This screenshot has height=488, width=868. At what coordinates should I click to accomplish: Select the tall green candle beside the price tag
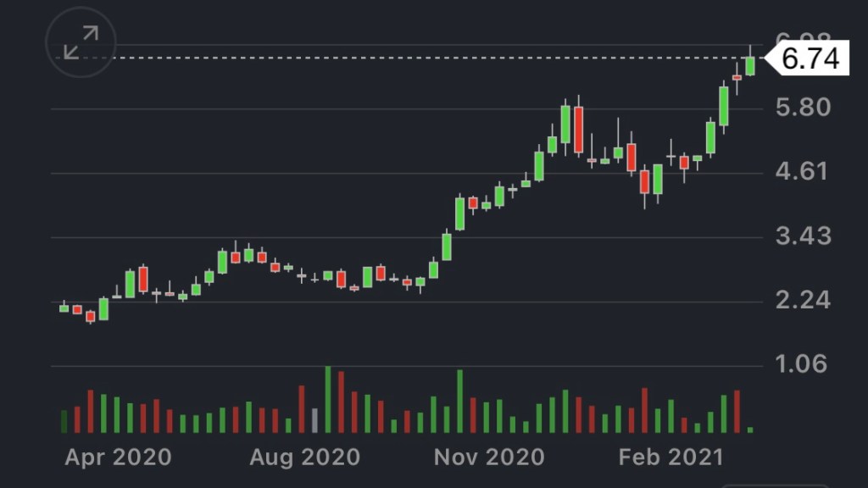[724, 106]
